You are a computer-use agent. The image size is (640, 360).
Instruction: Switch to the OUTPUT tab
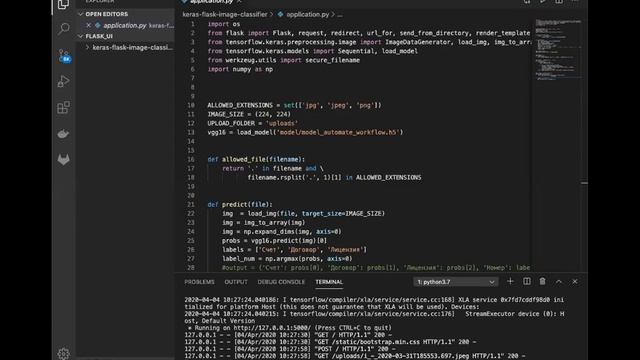236,282
